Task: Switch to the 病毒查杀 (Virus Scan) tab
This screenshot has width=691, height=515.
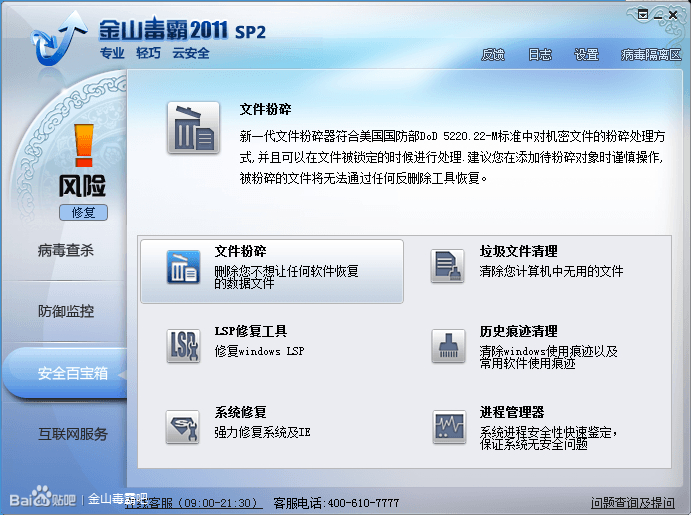Action: pos(66,251)
